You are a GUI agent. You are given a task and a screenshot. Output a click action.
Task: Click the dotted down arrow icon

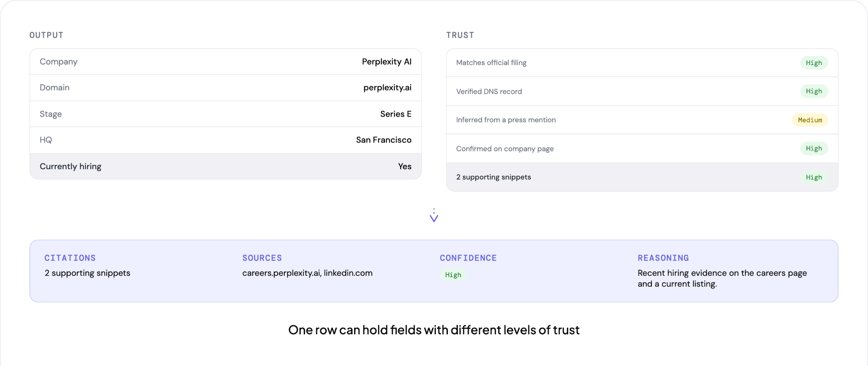434,216
